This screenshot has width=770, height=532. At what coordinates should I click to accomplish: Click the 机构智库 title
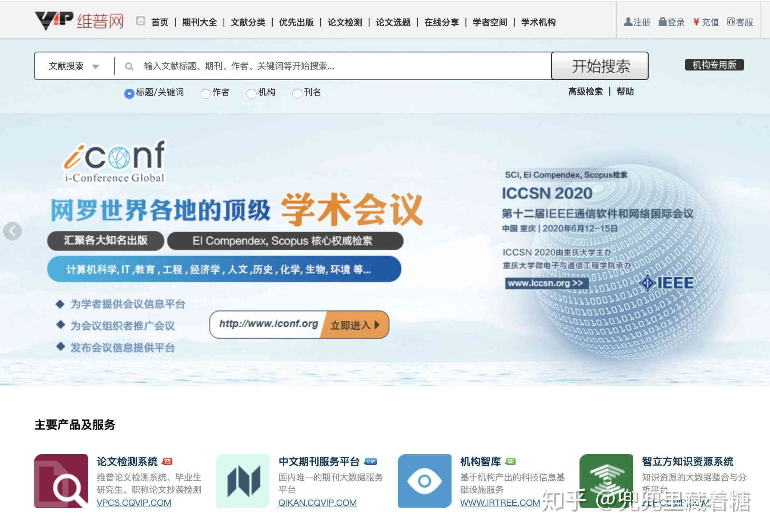coord(481,462)
